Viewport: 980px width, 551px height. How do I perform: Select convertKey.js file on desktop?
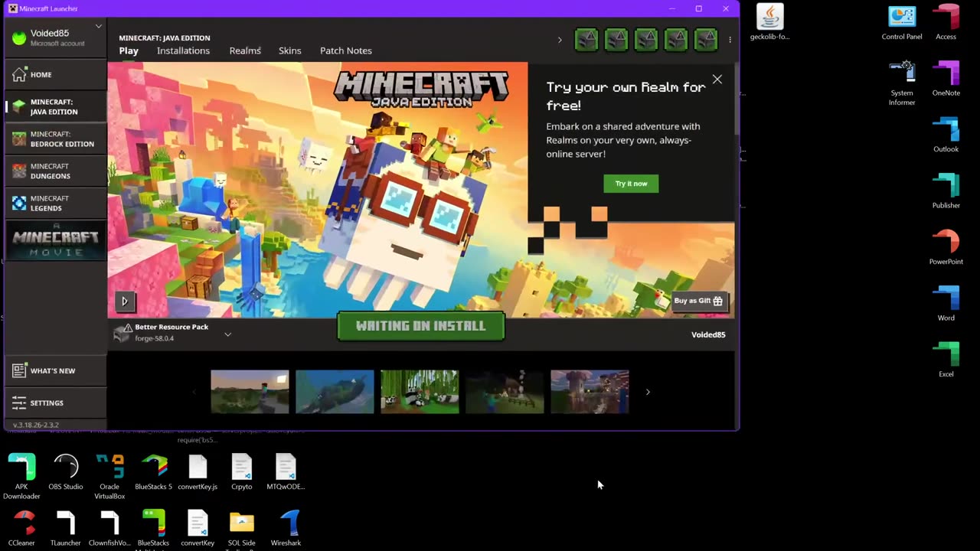[198, 471]
